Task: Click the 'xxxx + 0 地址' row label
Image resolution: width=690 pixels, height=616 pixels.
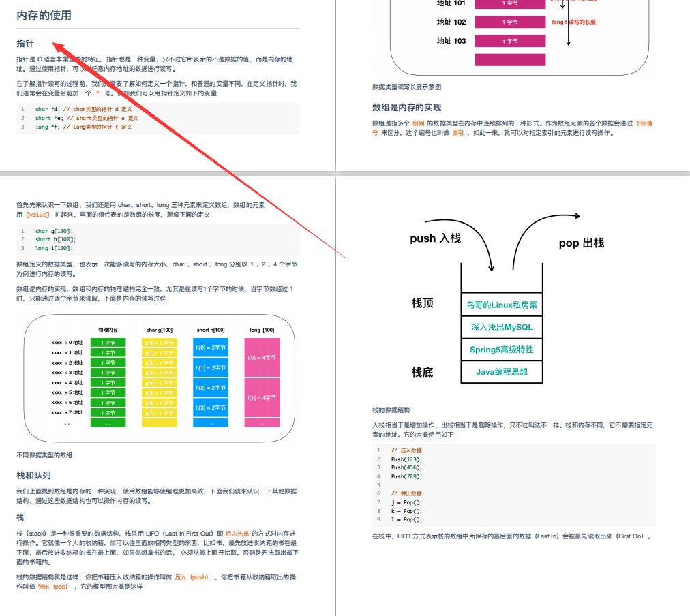Action: (67, 343)
